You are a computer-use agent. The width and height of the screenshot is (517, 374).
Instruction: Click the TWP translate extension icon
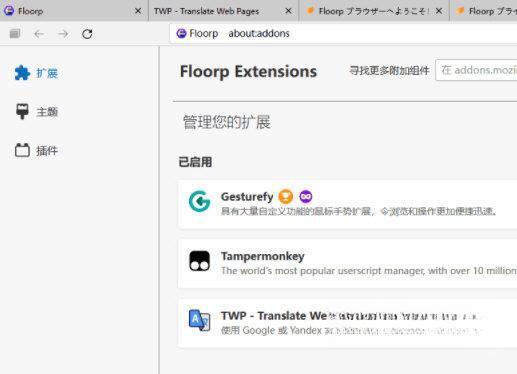(199, 320)
